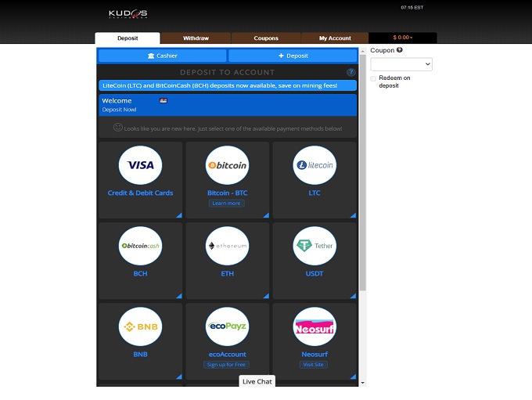
Task: Open the Withdraw tab
Action: click(196, 38)
